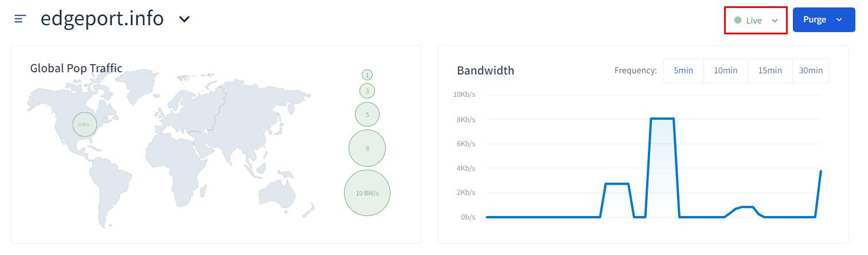Click the Purge button

pyautogui.click(x=814, y=20)
